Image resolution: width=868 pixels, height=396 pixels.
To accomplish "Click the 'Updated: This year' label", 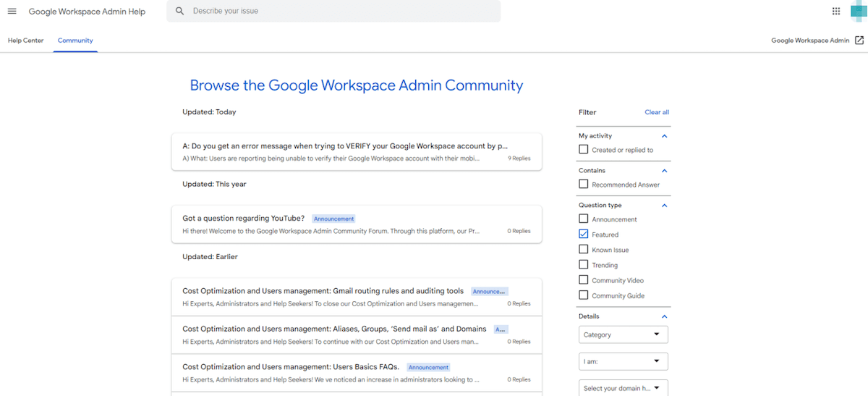I will (214, 185).
